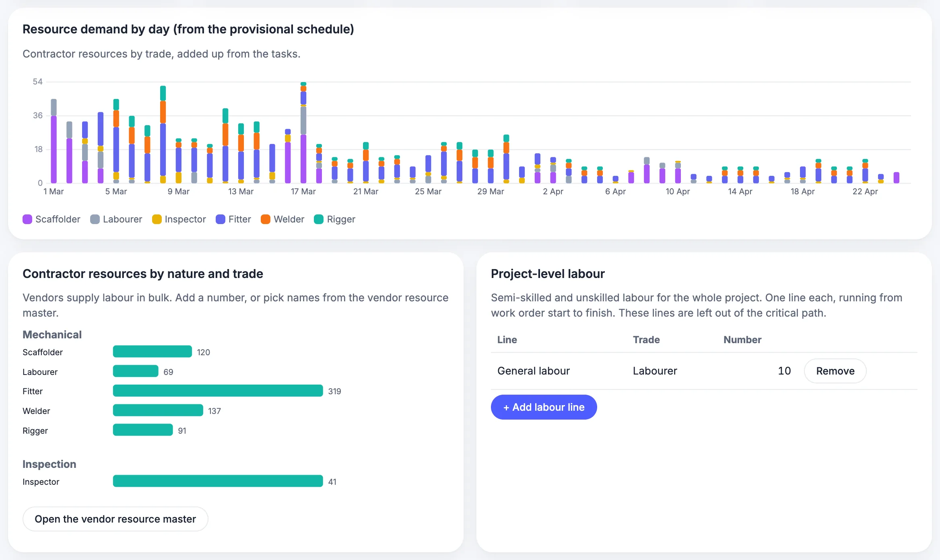Click 'Contractor resources by nature and trade' heading
This screenshot has height=560, width=940.
pyautogui.click(x=143, y=274)
